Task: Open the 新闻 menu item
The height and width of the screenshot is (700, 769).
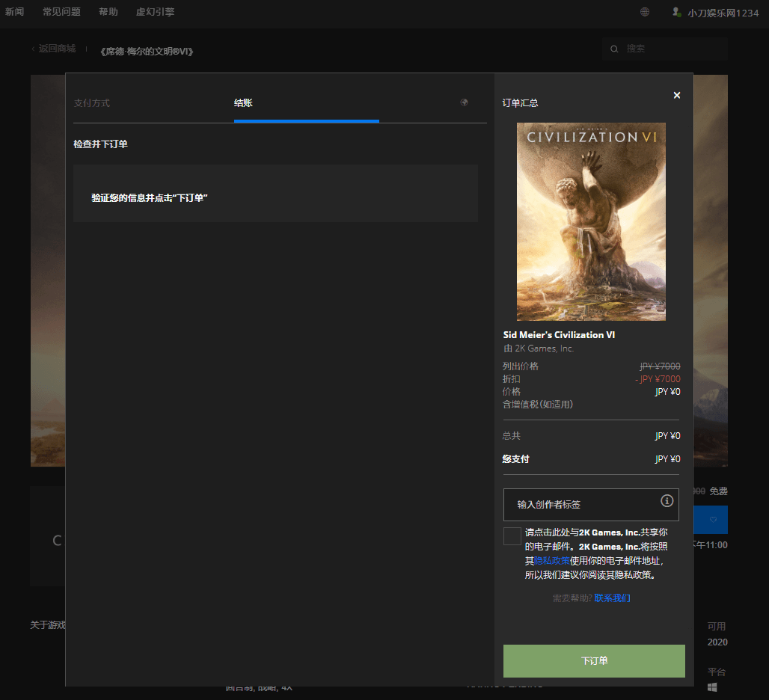Action: (x=14, y=12)
